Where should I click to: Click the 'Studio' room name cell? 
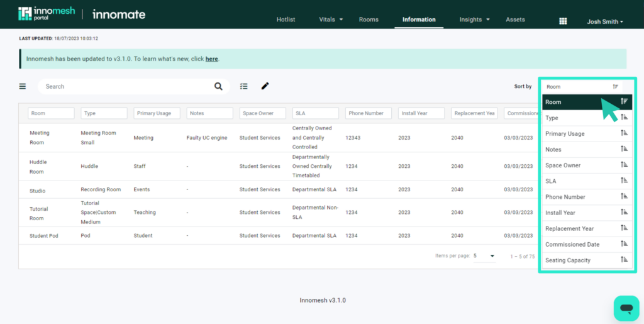pos(37,191)
